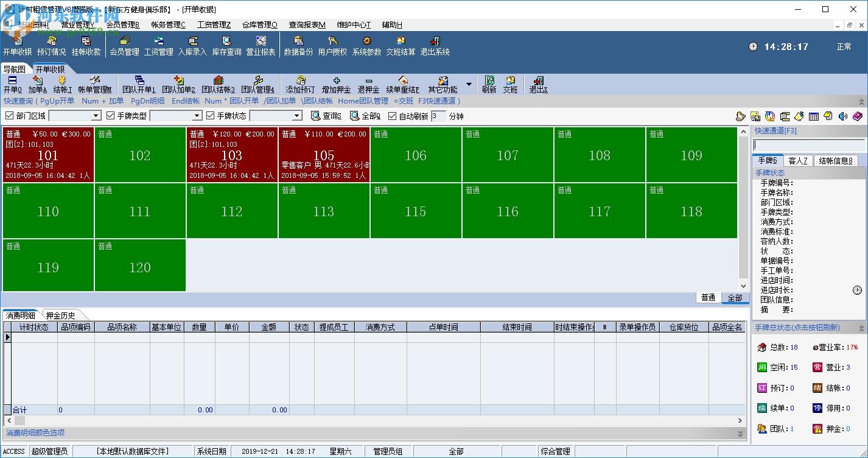
Task: Click 添加预订 to add a booking
Action: [x=300, y=85]
